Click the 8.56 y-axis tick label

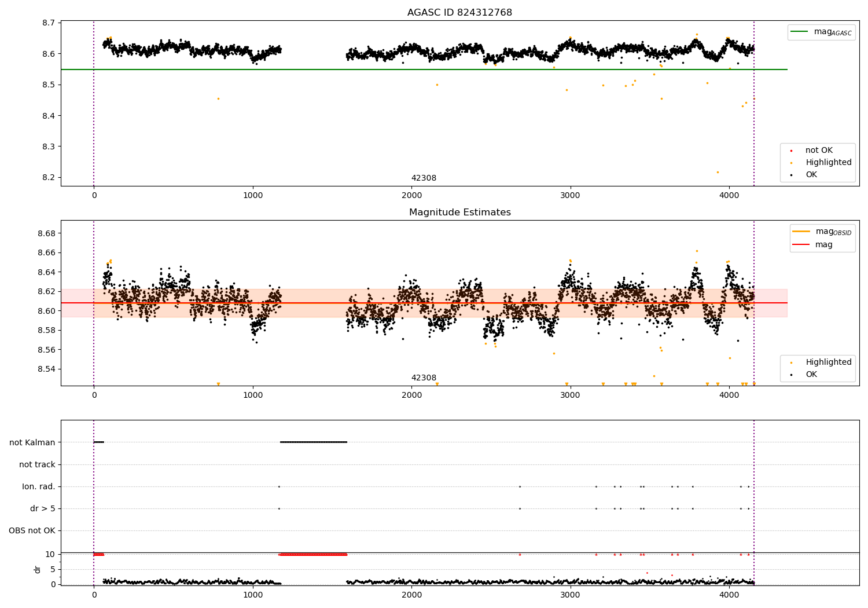coord(46,350)
